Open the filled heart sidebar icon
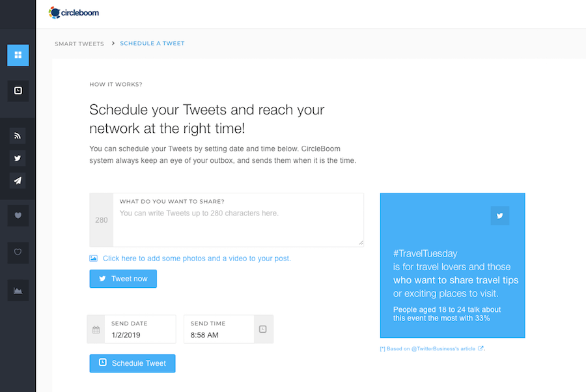This screenshot has width=586, height=392. click(18, 216)
